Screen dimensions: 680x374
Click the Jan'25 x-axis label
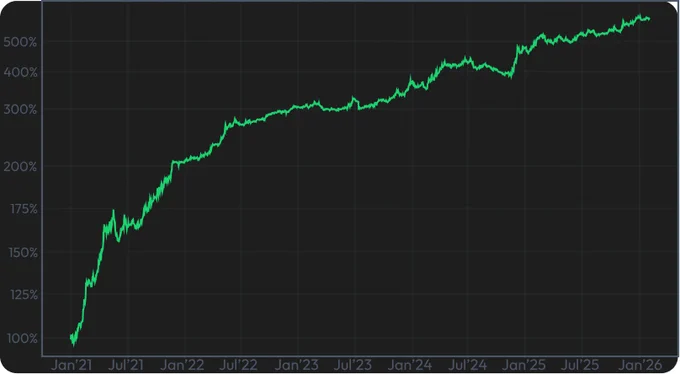pyautogui.click(x=524, y=364)
